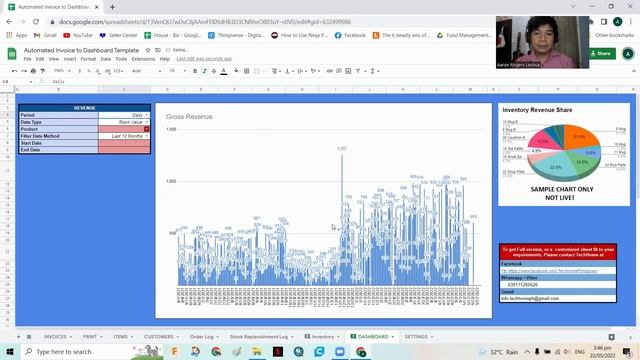
Task: Reload the page with the browser refresh icon
Action: (36, 22)
